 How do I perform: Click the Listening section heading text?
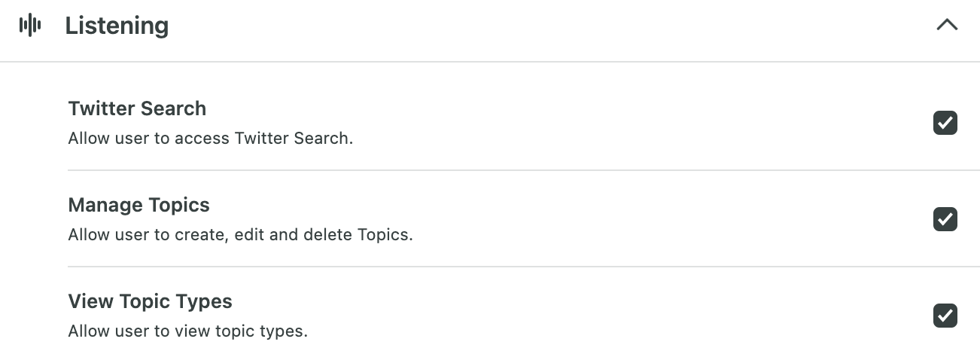(117, 26)
